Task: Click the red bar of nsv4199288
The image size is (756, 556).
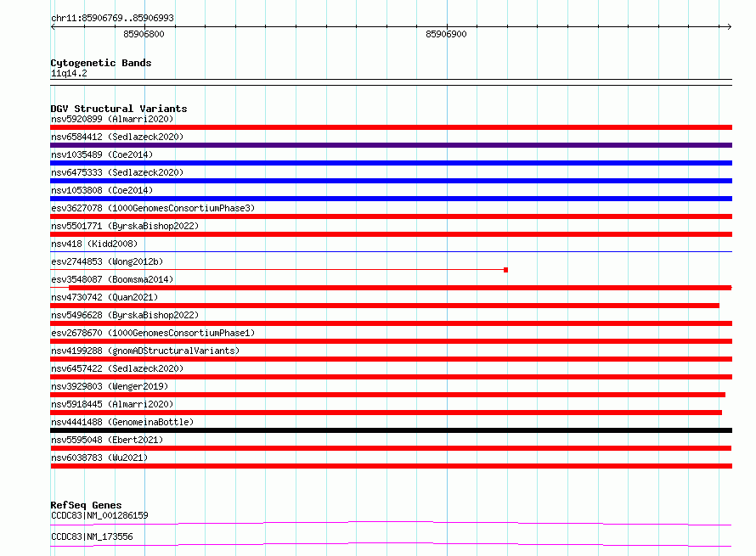Action: pyautogui.click(x=391, y=359)
